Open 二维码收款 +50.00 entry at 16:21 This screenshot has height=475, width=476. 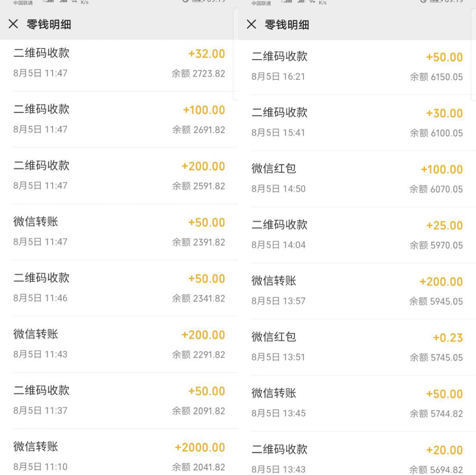pos(357,67)
